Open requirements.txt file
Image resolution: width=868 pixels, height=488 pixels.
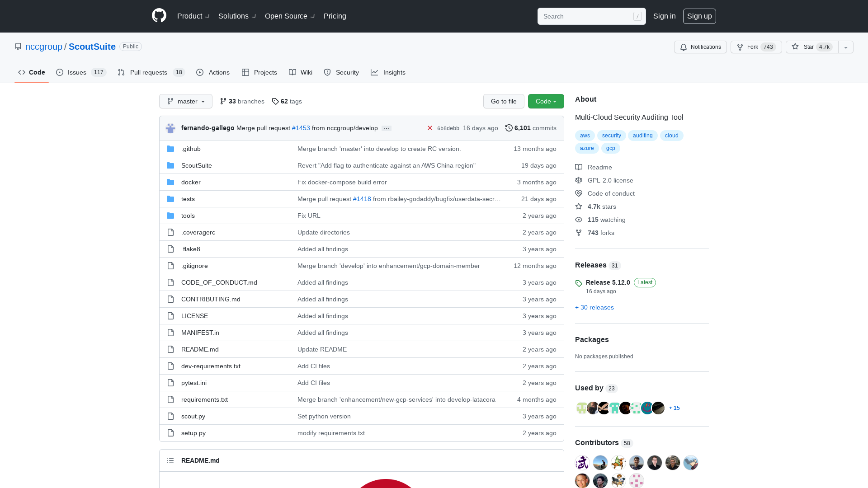(x=204, y=399)
